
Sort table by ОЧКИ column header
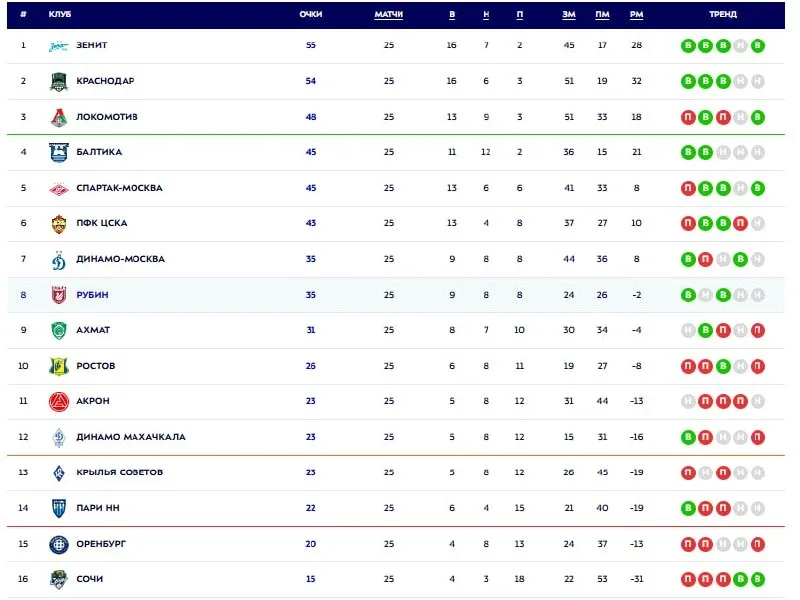click(310, 15)
